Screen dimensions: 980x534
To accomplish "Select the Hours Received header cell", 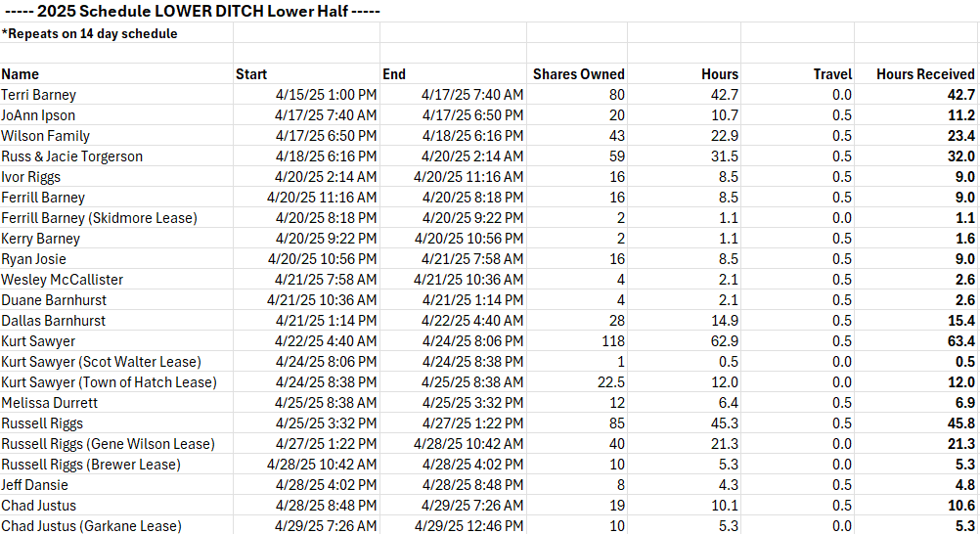I will coord(916,73).
